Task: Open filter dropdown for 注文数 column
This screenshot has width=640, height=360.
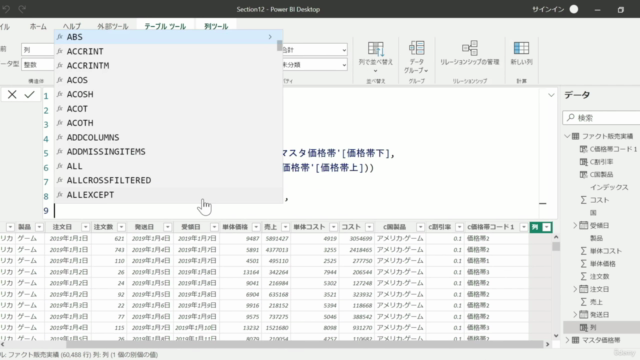Action: click(x=121, y=227)
